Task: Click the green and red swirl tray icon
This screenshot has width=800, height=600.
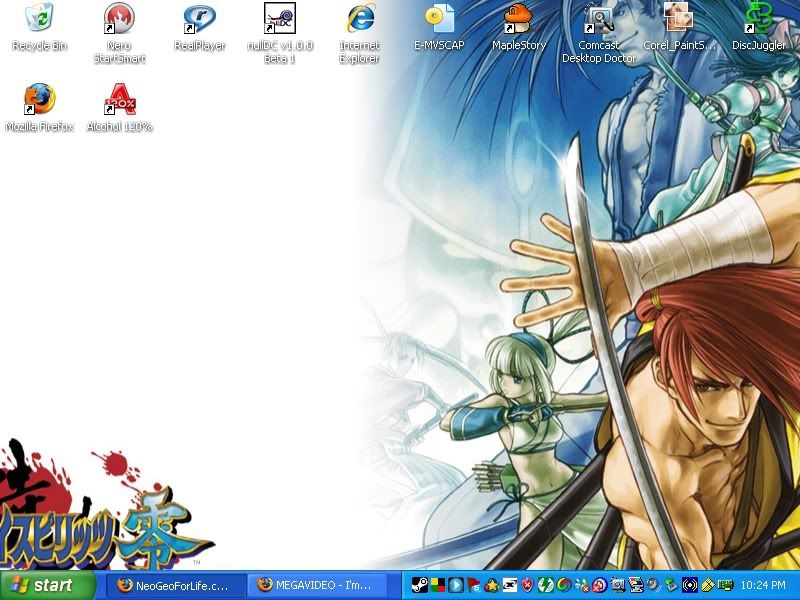Action: (564, 585)
